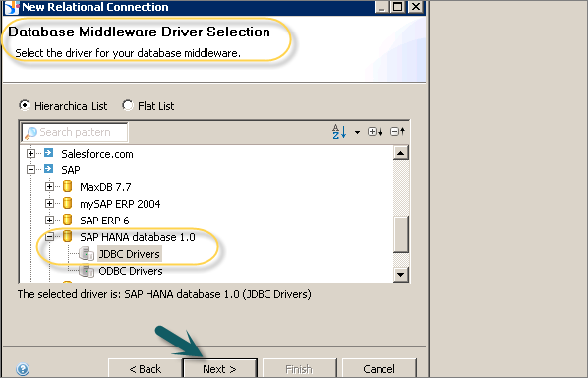Click the expand all tree icon
Viewport: 588px width, 378px height.
(375, 132)
